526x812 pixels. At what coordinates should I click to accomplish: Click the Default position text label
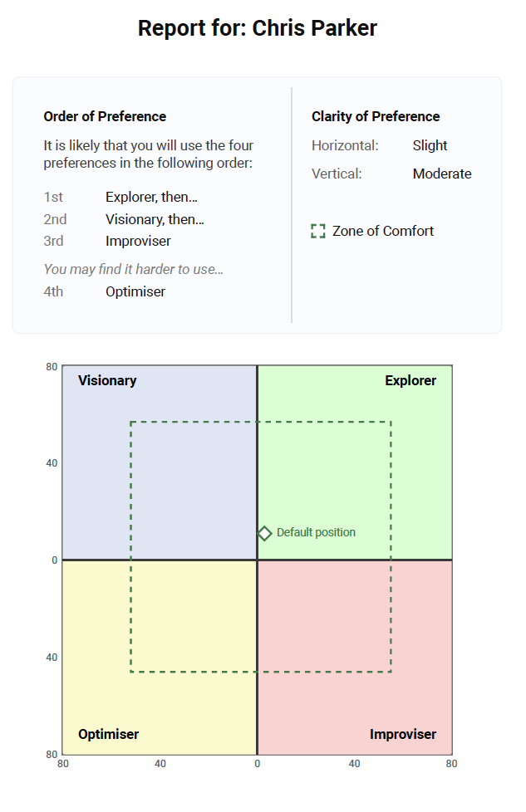[316, 533]
